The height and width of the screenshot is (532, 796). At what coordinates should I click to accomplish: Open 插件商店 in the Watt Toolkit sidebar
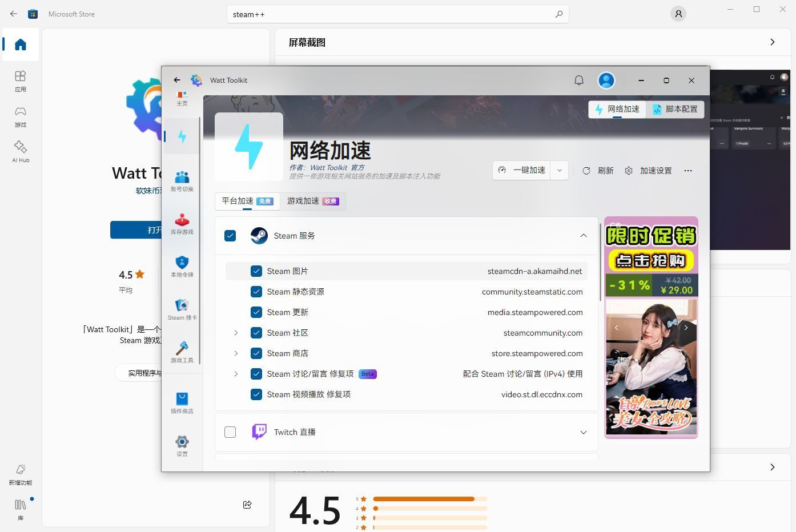click(182, 403)
